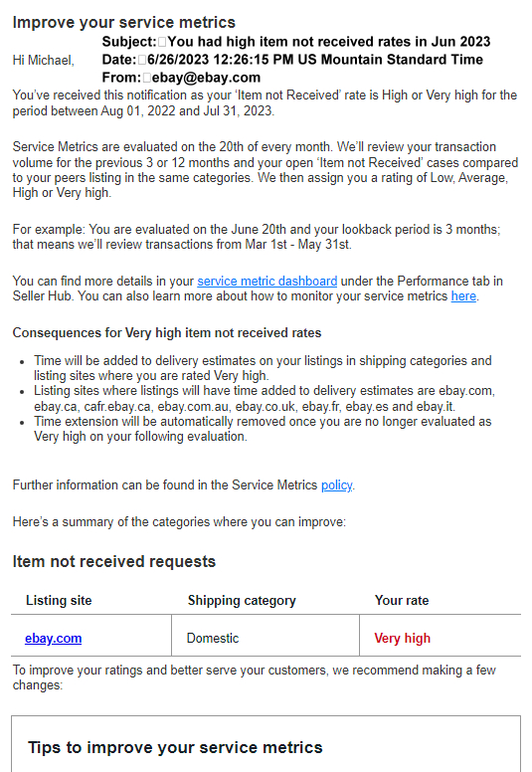Screen dimensions: 532x772
Task: Click the 'Consequences for Very high' heading
Action: 167,333
